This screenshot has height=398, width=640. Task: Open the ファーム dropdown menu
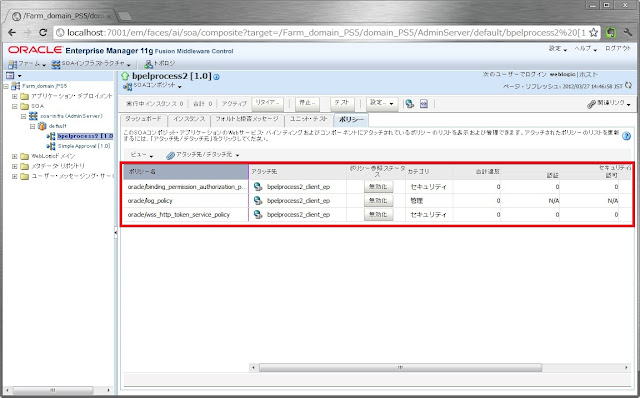tap(27, 64)
